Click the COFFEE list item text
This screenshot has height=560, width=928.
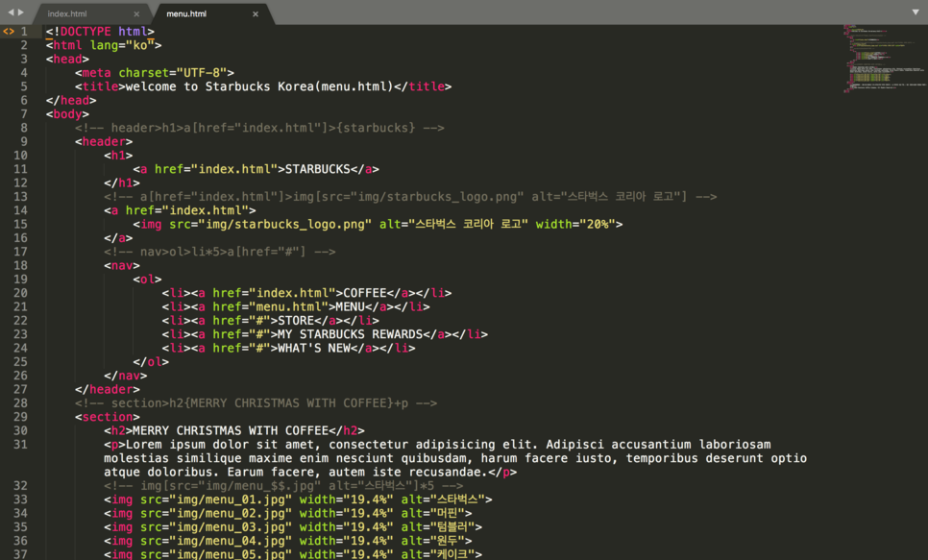click(x=365, y=293)
